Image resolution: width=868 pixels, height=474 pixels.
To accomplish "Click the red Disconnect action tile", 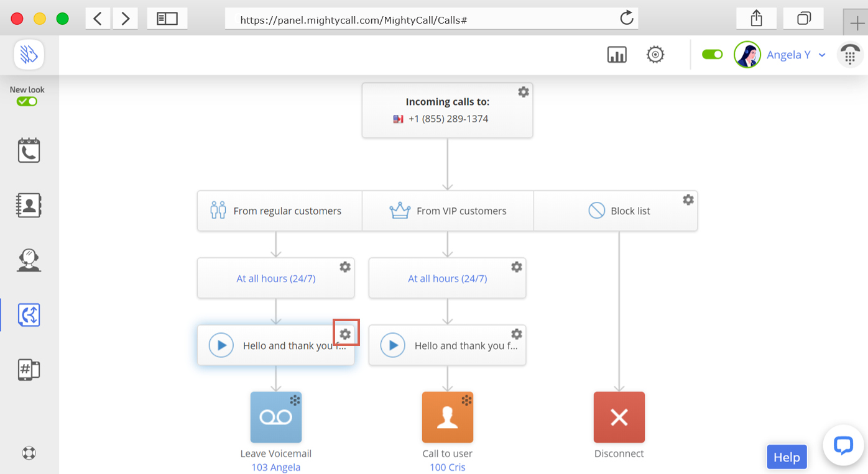I will [x=619, y=417].
